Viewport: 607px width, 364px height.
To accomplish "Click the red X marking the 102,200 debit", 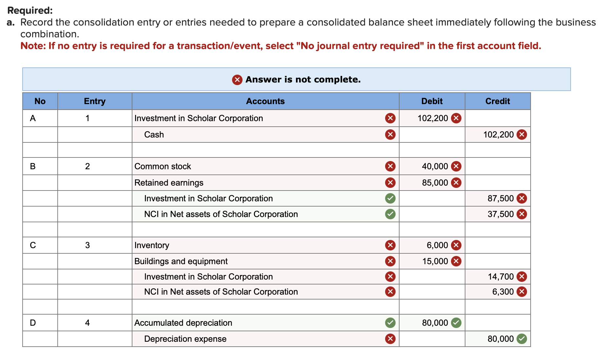I will (456, 118).
